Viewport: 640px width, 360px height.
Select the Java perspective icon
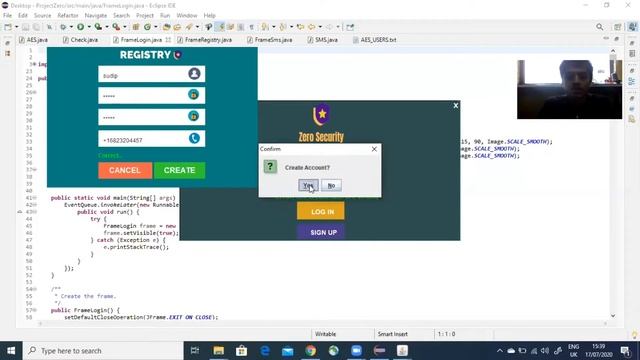[x=632, y=27]
